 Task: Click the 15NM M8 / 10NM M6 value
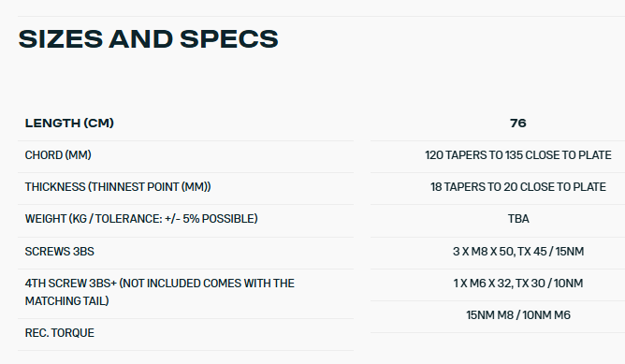point(518,315)
